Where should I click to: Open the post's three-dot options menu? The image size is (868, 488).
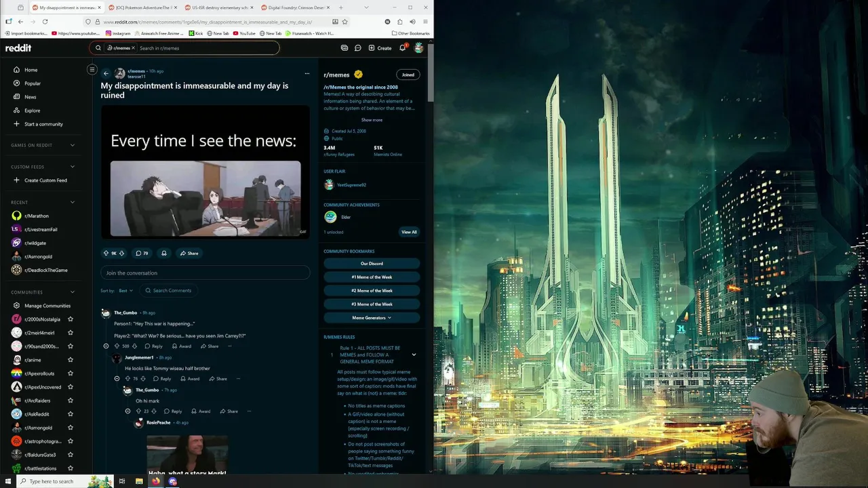pyautogui.click(x=307, y=73)
